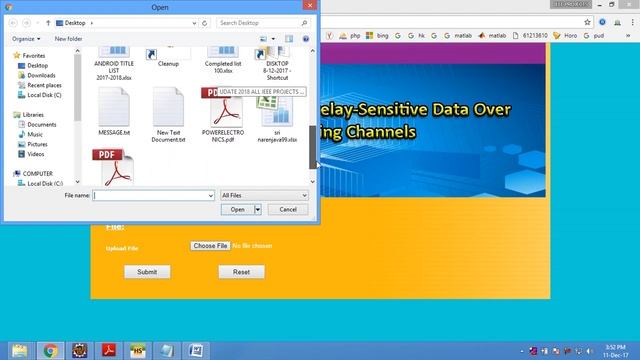Open Videos library
This screenshot has height=360, width=640.
click(x=36, y=154)
